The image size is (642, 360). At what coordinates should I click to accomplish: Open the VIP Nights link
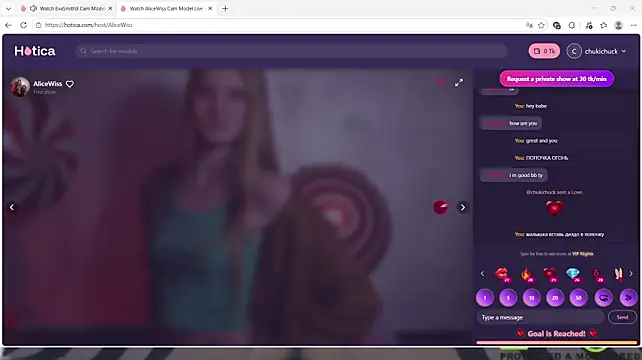582,254
